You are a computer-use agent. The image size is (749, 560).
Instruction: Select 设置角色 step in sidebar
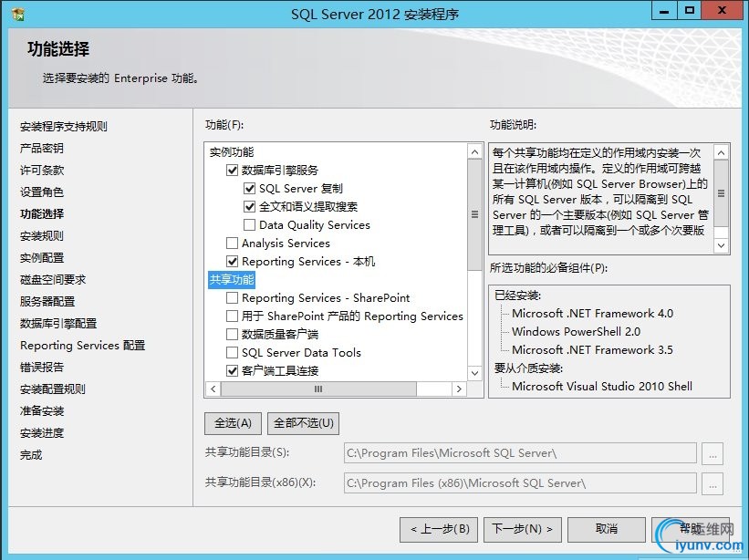click(x=42, y=192)
